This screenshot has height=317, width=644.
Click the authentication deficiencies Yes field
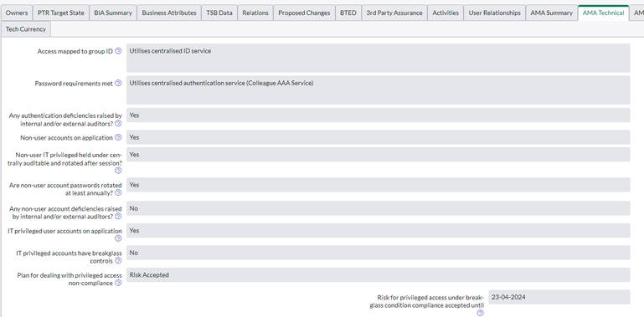379,115
